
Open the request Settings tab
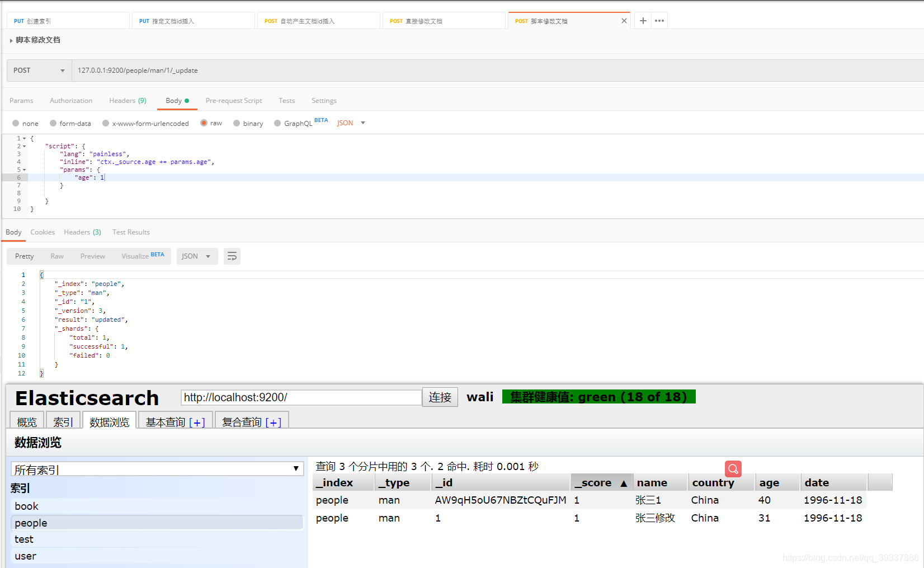[324, 101]
